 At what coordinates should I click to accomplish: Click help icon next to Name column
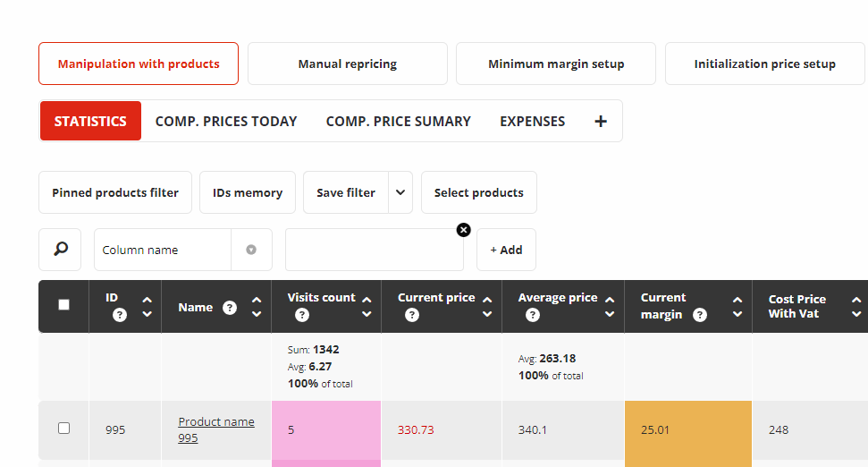coord(230,308)
